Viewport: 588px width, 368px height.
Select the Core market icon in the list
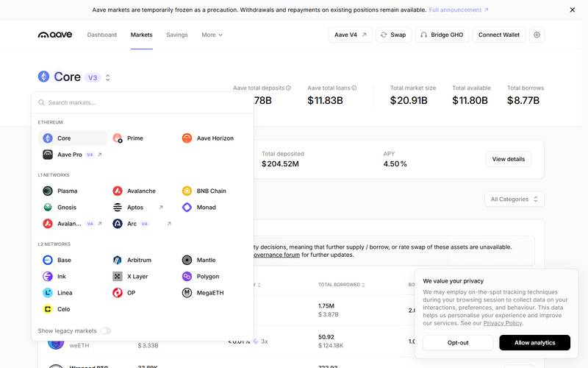[x=48, y=138]
